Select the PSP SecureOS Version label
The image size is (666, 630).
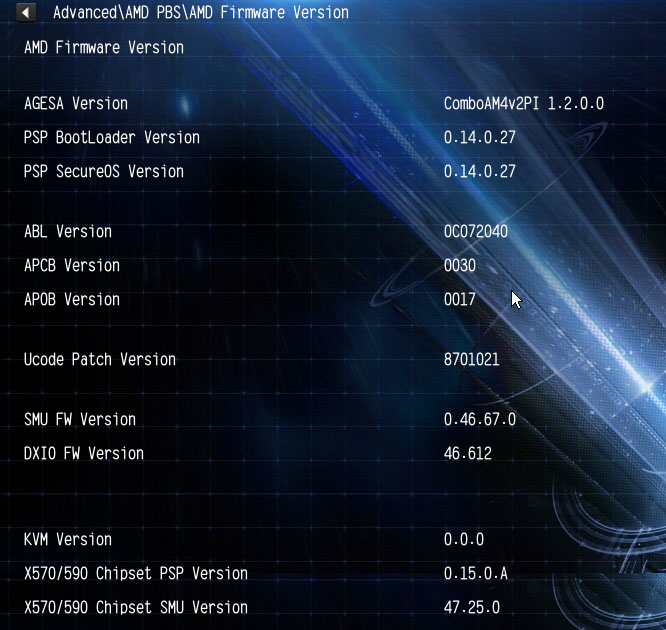pos(104,172)
